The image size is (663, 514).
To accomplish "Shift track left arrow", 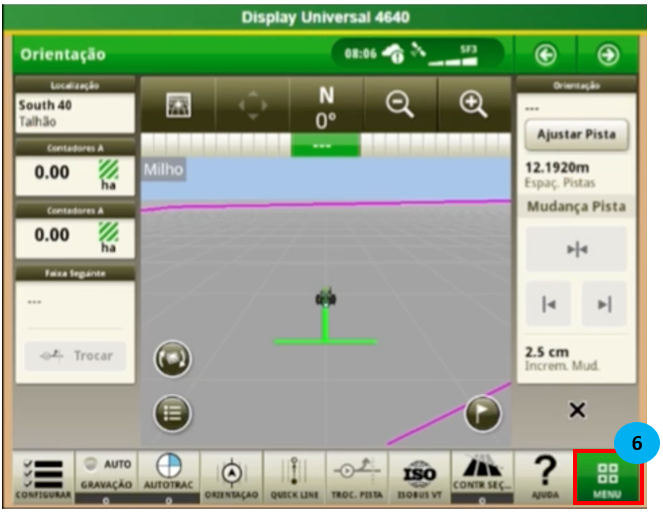I will [548, 304].
